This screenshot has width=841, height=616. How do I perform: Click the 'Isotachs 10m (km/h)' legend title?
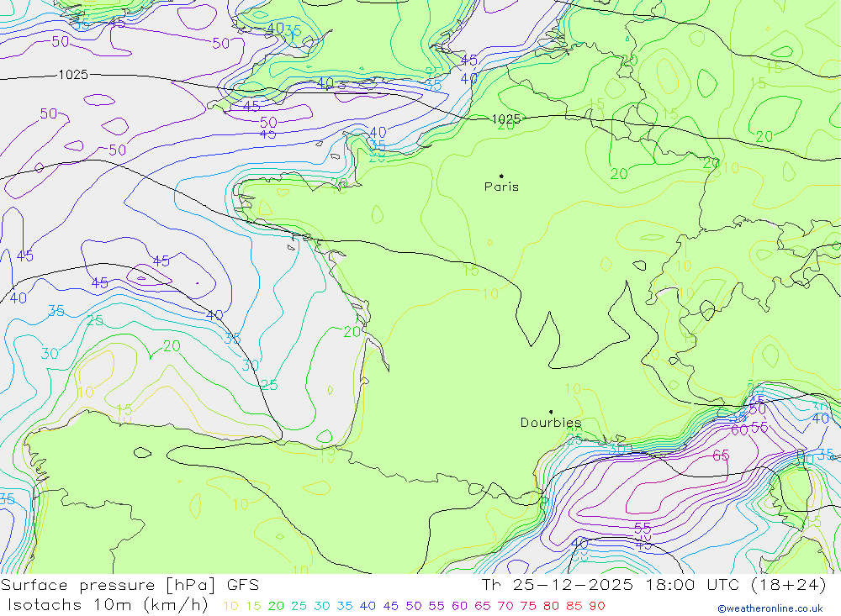108,605
